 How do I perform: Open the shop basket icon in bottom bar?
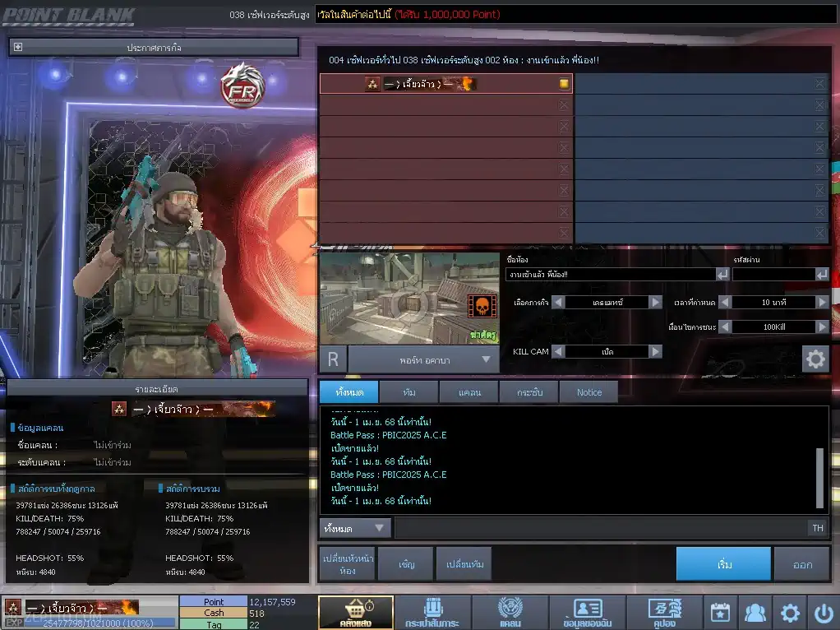coord(355,613)
